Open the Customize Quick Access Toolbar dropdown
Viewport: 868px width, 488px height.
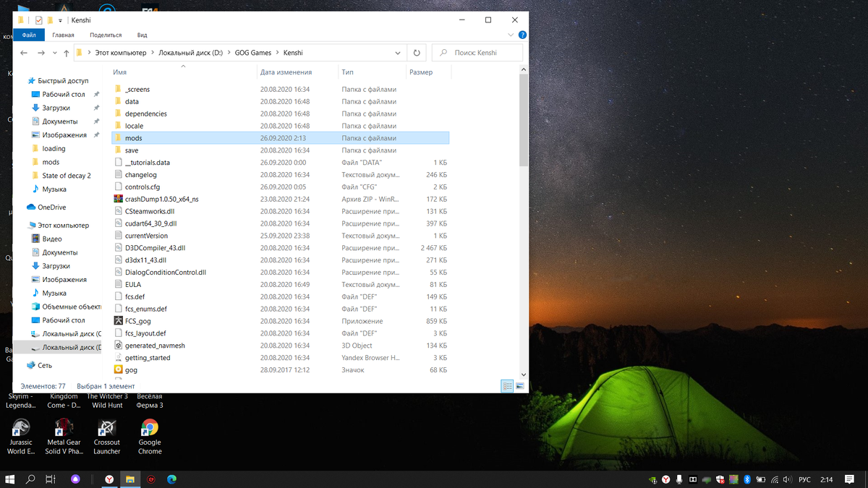pos(60,20)
